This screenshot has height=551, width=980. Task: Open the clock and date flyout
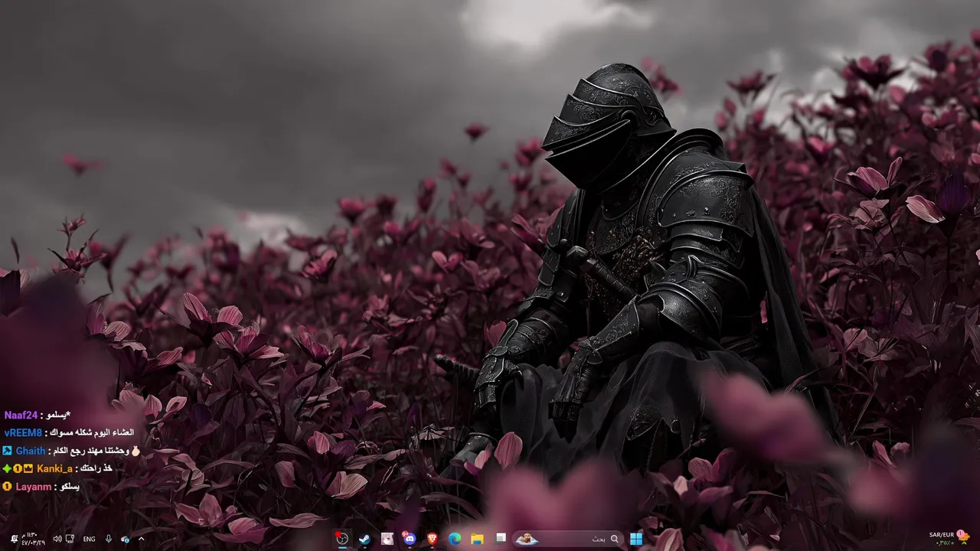coord(35,539)
